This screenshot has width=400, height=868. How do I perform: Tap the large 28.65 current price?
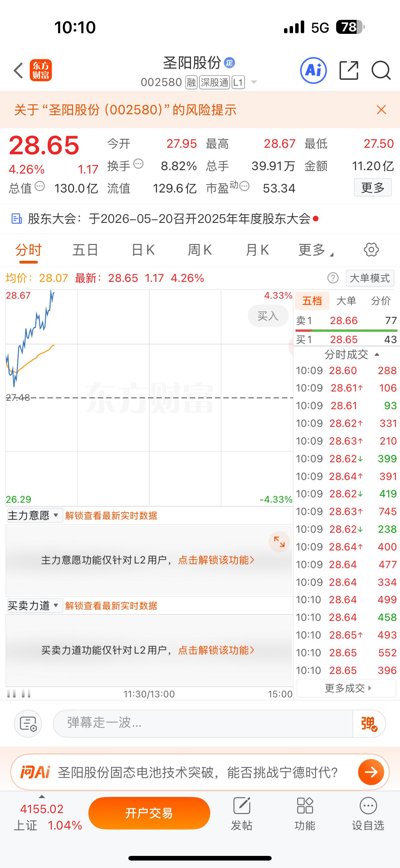44,145
